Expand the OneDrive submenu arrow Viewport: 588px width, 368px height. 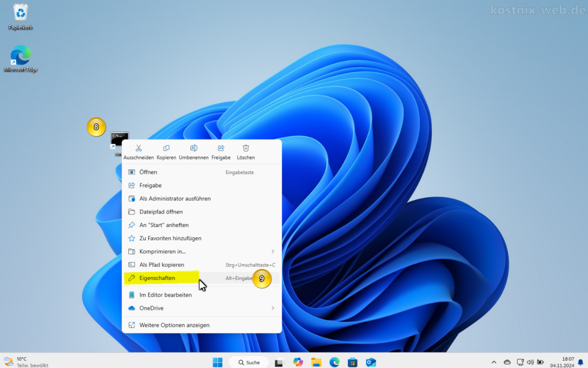pos(272,308)
